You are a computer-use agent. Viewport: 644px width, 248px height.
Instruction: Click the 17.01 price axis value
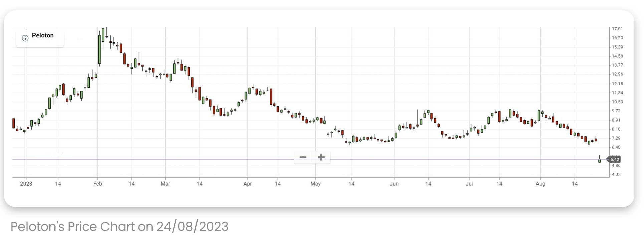(617, 29)
